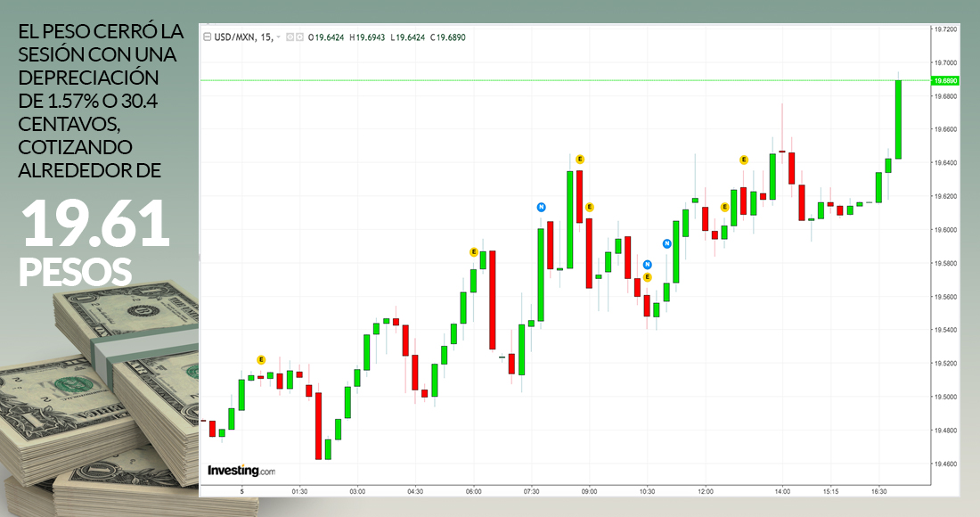Open the dropdown arrow after the 15 interval

click(x=279, y=37)
